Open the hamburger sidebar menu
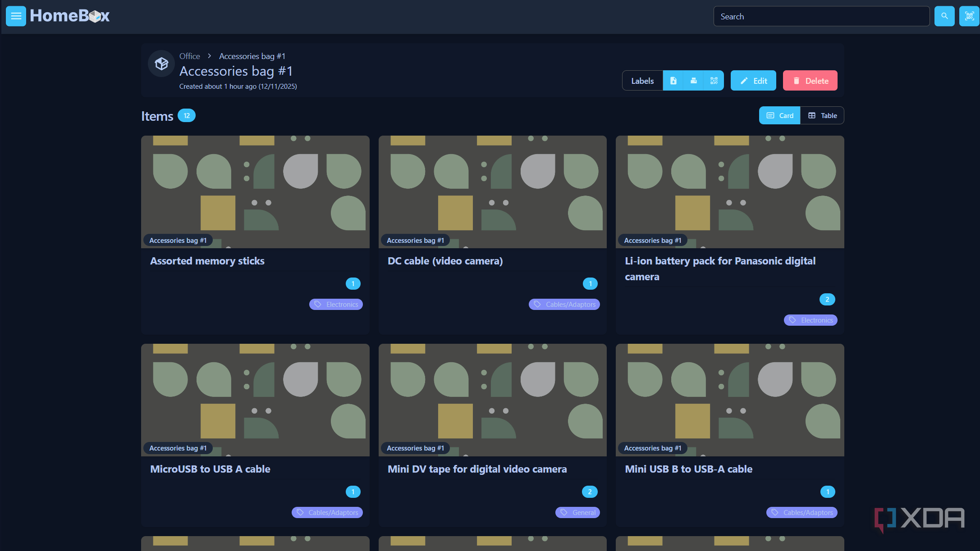Image resolution: width=980 pixels, height=551 pixels. click(16, 16)
